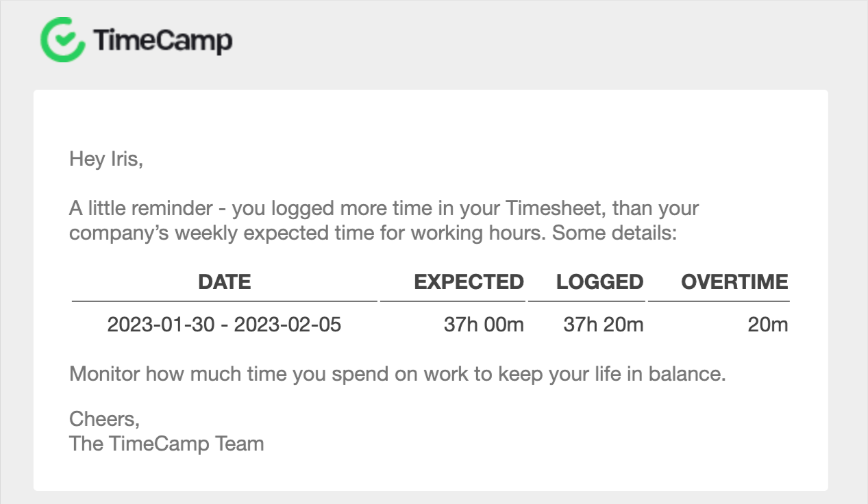Click the logged value 37h 20m
Viewport: 868px width, 504px height.
click(x=604, y=325)
